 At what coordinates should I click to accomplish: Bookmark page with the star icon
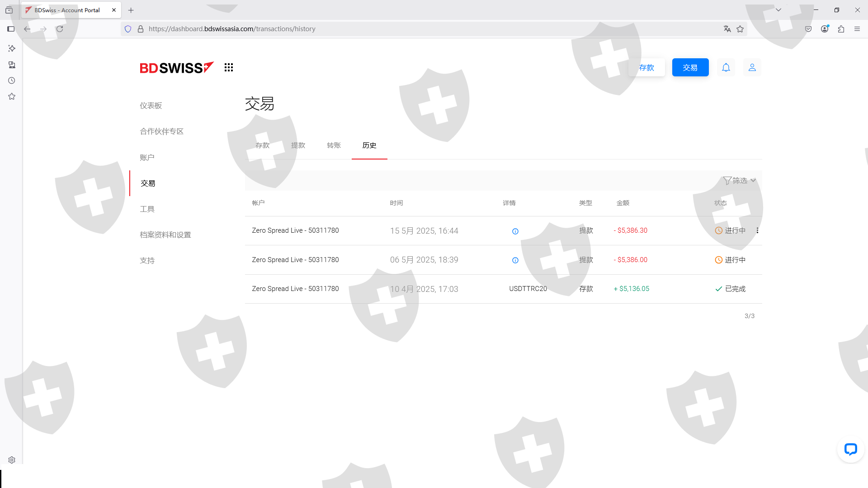click(x=740, y=29)
